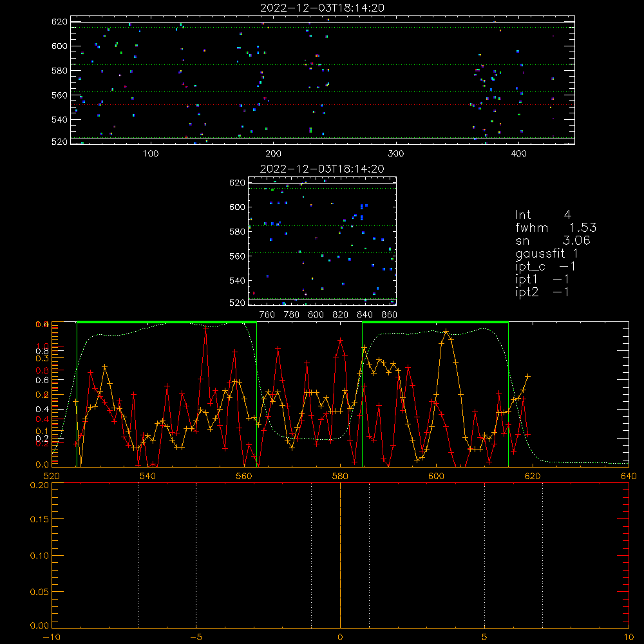
Task: Click the 'ipt1 -1' readout line
Action: click(542, 279)
